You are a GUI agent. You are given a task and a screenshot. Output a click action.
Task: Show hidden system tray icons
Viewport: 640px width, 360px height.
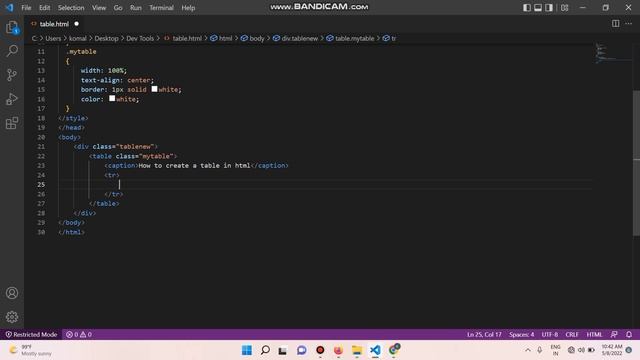[x=528, y=350]
